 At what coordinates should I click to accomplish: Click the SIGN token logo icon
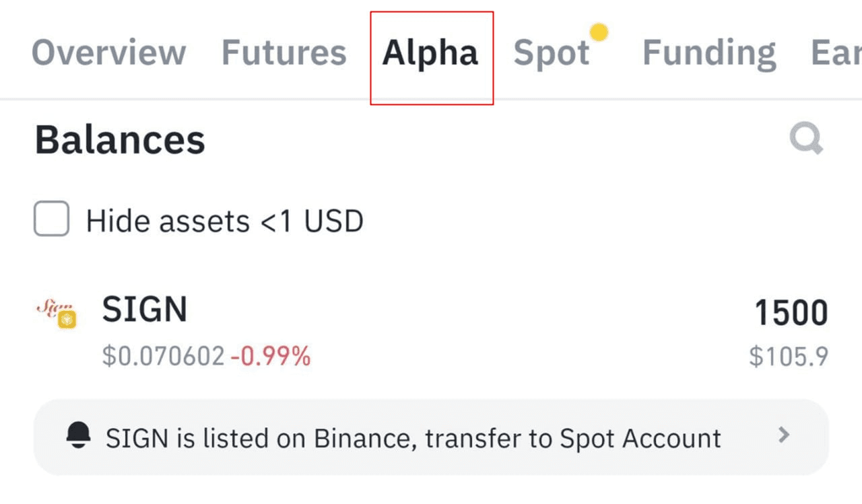pyautogui.click(x=55, y=313)
